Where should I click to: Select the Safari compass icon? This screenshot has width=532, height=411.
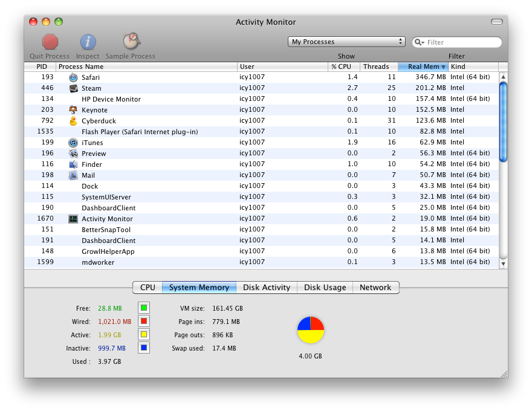tap(73, 77)
